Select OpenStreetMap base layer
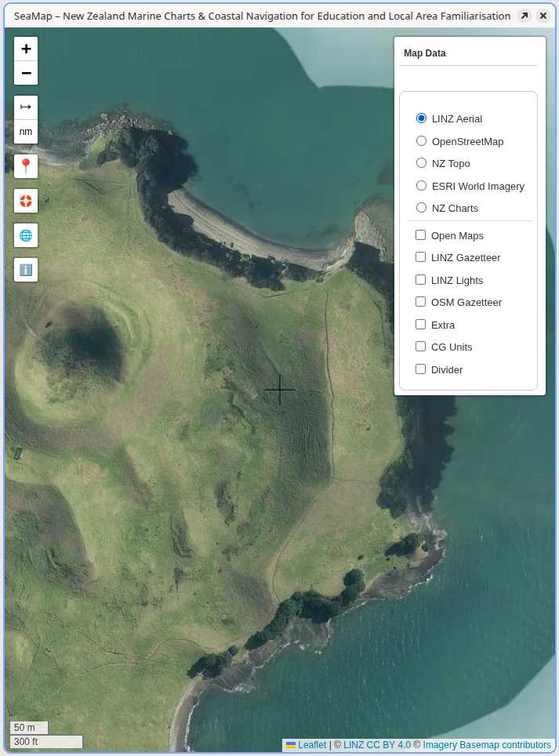Screen dimensions: 559x756 (x=421, y=141)
